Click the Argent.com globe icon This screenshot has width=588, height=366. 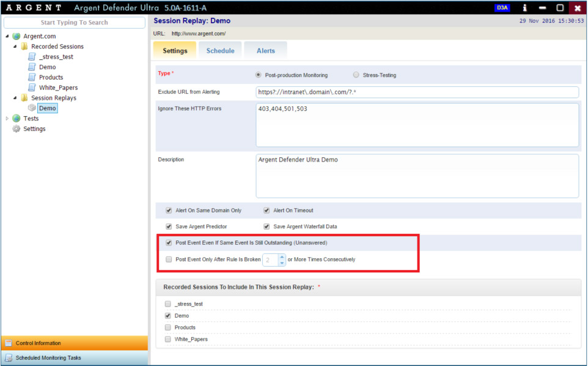click(17, 36)
